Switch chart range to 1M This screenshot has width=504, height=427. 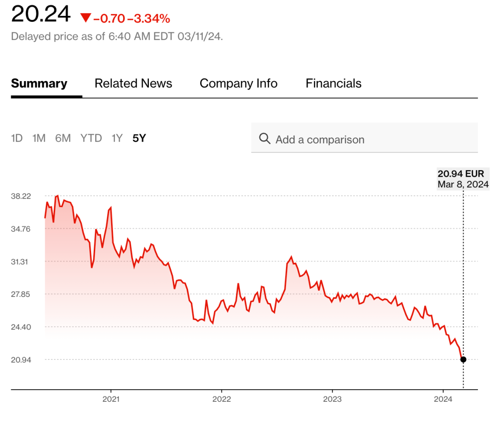(39, 138)
